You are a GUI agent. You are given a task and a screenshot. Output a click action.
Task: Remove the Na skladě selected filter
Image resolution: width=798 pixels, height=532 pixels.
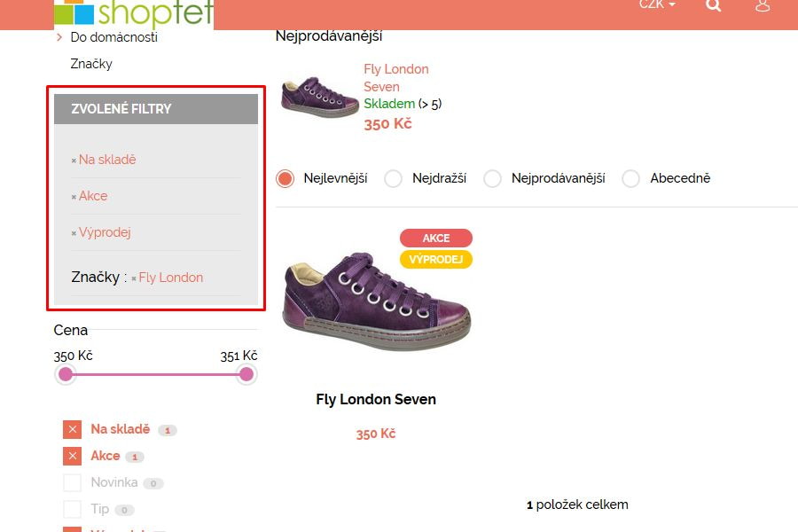tap(104, 160)
